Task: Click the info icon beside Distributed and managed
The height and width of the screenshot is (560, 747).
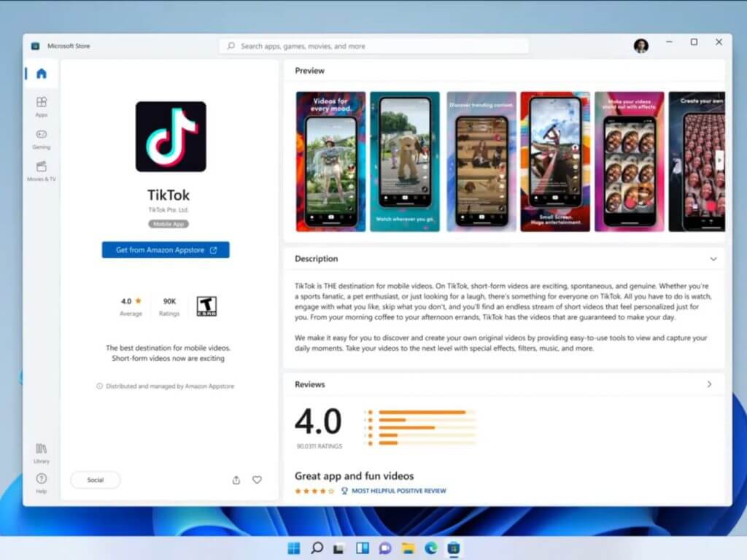Action: (x=99, y=386)
